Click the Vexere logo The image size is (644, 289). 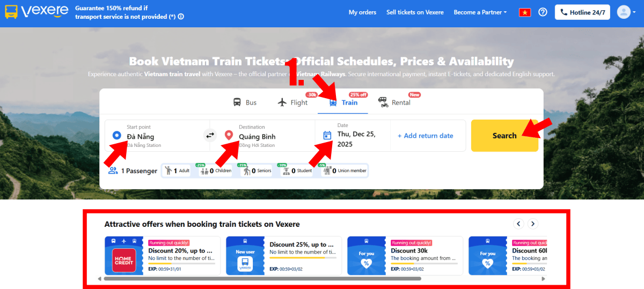(x=36, y=12)
